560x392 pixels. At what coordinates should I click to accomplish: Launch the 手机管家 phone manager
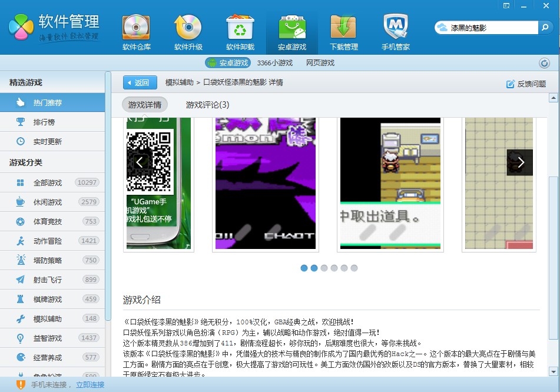(395, 32)
